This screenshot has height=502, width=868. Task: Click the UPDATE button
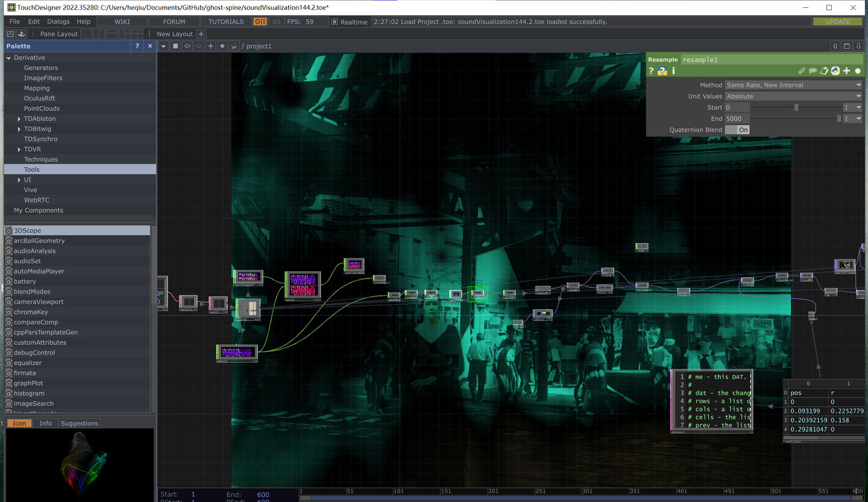point(837,20)
